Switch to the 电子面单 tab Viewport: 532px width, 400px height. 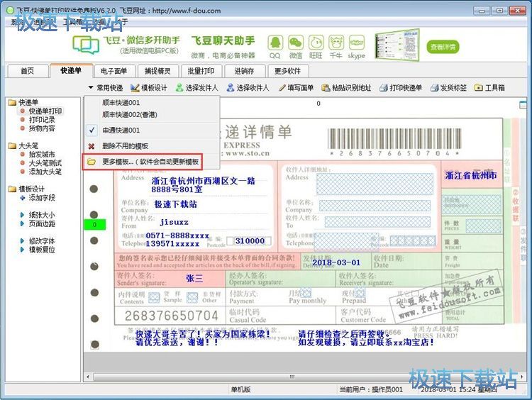[x=114, y=71]
